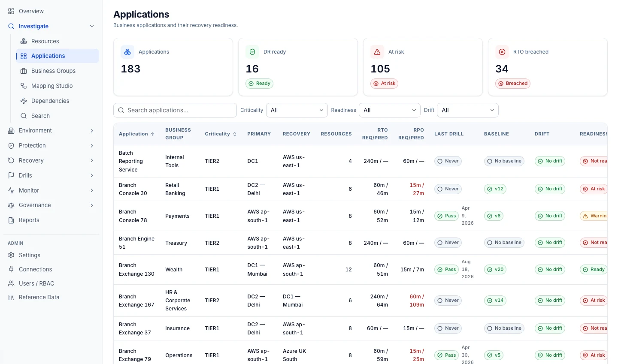This screenshot has height=364, width=618.
Task: Click the Drills flag icon
Action: point(11,175)
